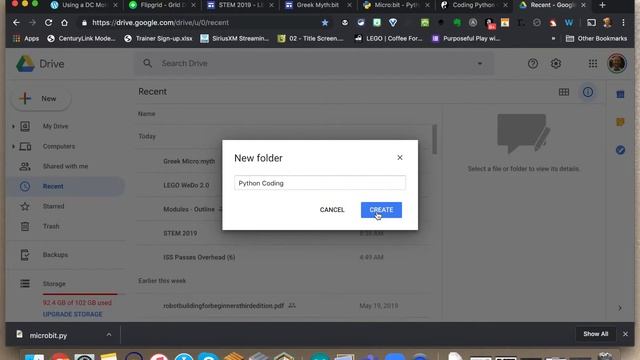Open the Trainer Sign-up.xlsx bookmark

click(x=158, y=38)
